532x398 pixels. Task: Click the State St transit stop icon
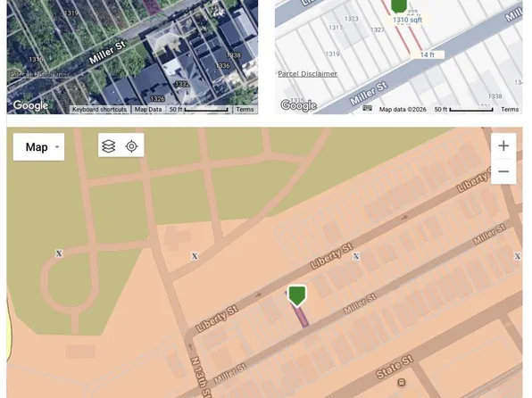tap(402, 383)
